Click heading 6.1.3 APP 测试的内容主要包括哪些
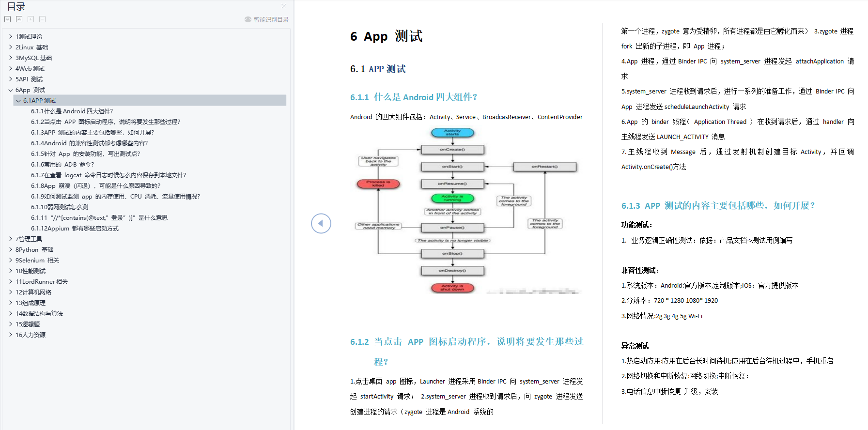This screenshot has width=868, height=430. coord(718,205)
